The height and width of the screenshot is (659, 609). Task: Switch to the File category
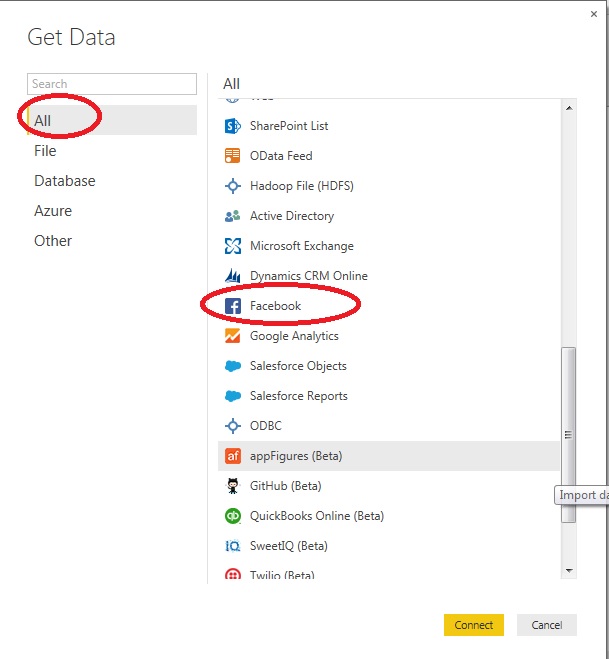[x=45, y=151]
